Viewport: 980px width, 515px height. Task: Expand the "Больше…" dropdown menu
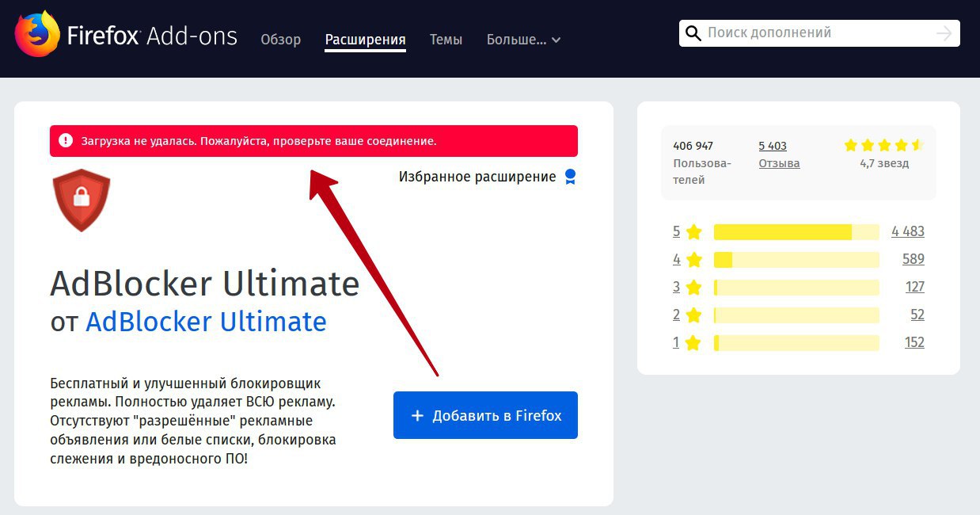tap(523, 40)
